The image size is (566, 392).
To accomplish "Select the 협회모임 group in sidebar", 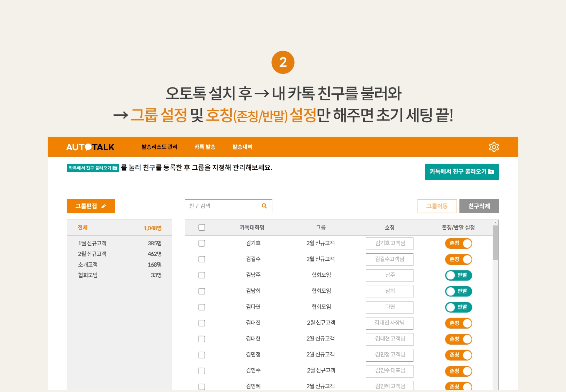I will 119,275.
